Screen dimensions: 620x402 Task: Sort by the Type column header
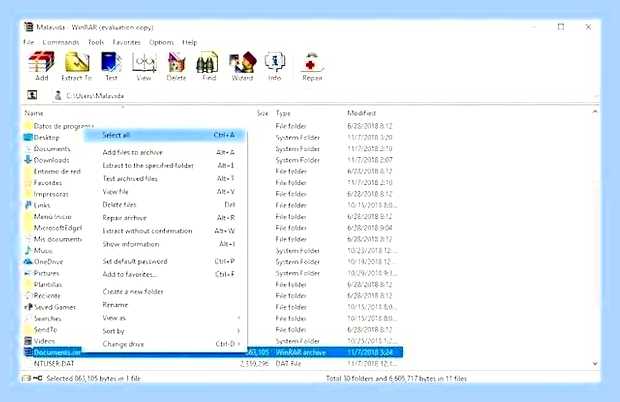pos(283,113)
